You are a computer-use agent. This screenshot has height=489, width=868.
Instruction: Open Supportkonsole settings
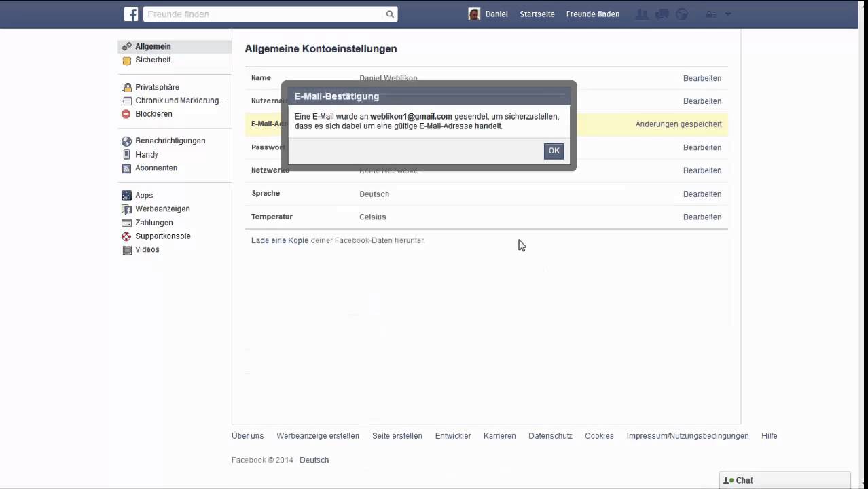[x=163, y=236]
